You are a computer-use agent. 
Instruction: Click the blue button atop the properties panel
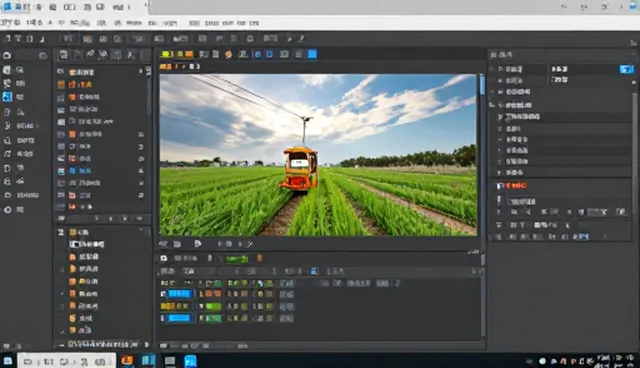pyautogui.click(x=627, y=69)
